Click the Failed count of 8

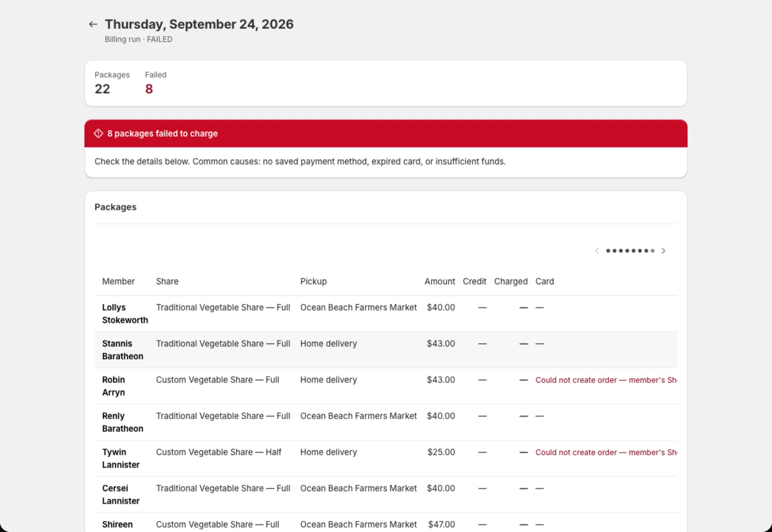click(149, 89)
